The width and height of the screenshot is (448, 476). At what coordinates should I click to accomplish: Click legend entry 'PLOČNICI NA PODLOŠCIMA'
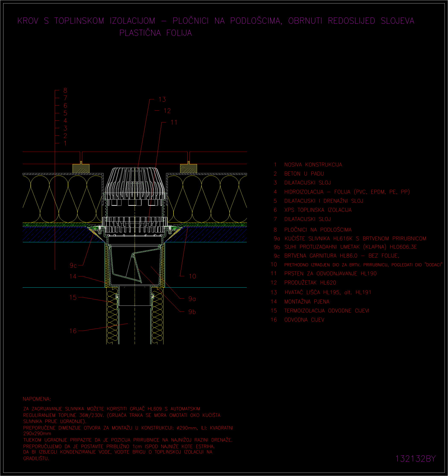coord(318,230)
